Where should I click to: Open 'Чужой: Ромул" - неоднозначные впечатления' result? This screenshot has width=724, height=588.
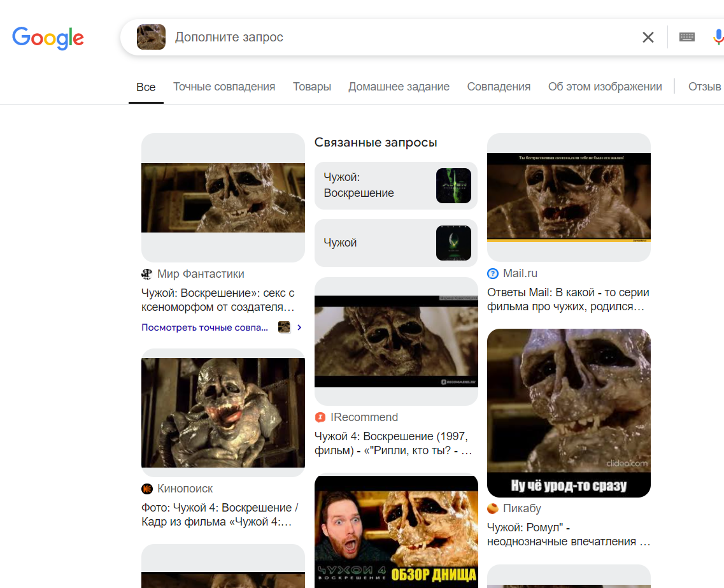[569, 534]
